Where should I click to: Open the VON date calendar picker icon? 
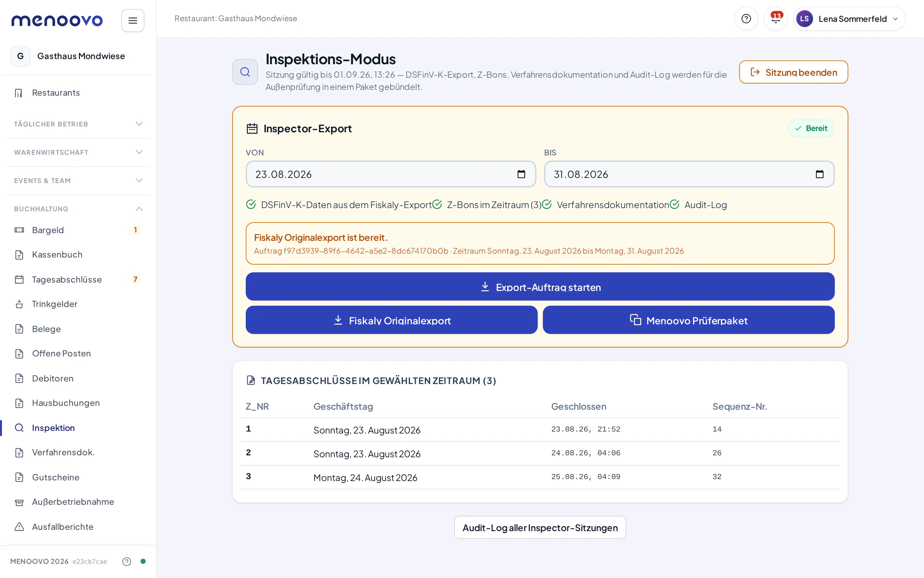(x=521, y=174)
